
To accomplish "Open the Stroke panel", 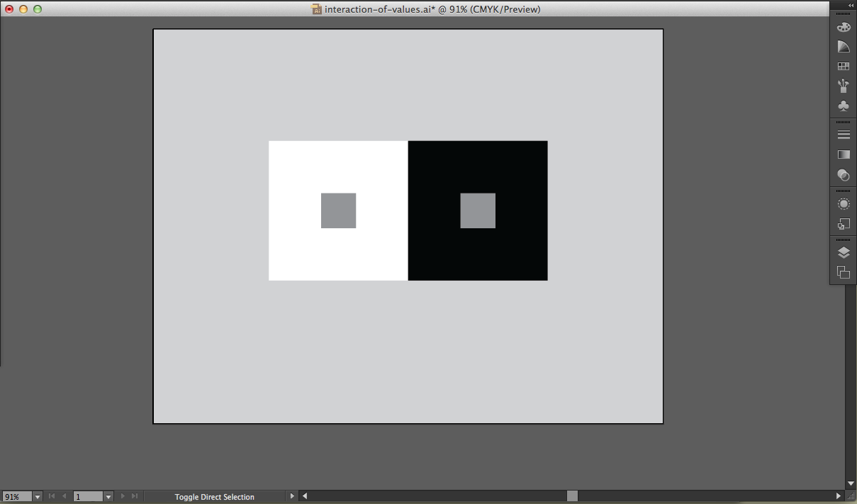I will [x=843, y=135].
